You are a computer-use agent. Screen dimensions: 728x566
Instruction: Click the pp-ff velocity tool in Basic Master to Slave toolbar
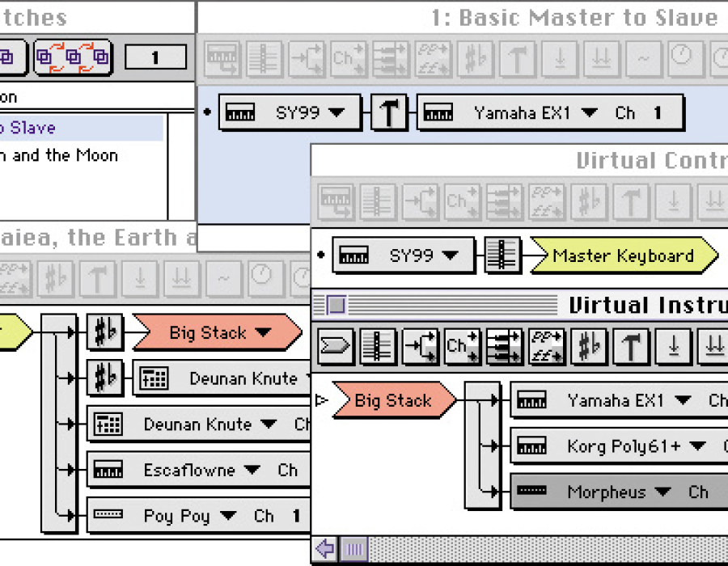pyautogui.click(x=433, y=59)
